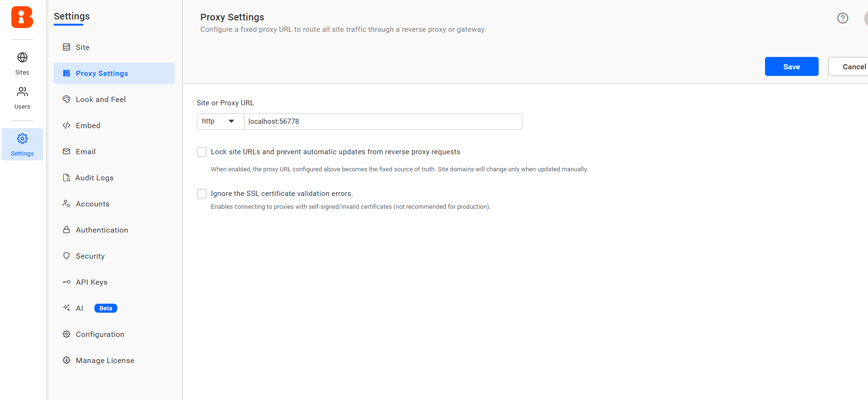The width and height of the screenshot is (868, 400).
Task: Check ignore SSL certificate validation errors
Action: (x=201, y=193)
